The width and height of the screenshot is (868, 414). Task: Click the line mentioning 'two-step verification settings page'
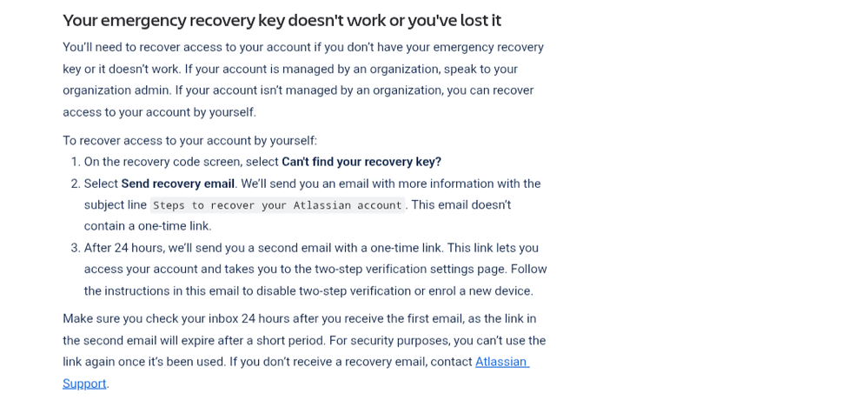click(315, 270)
